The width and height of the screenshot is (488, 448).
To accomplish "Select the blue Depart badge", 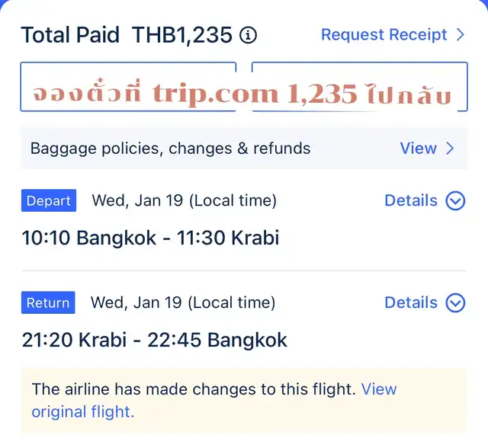I will (49, 201).
